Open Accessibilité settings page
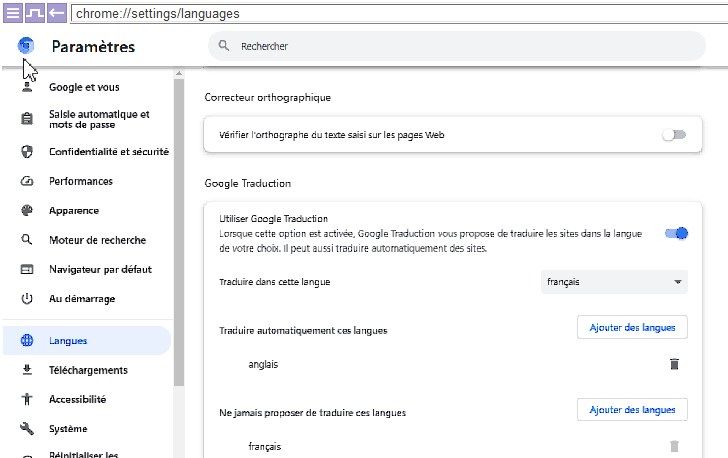728x458 pixels. [x=78, y=399]
